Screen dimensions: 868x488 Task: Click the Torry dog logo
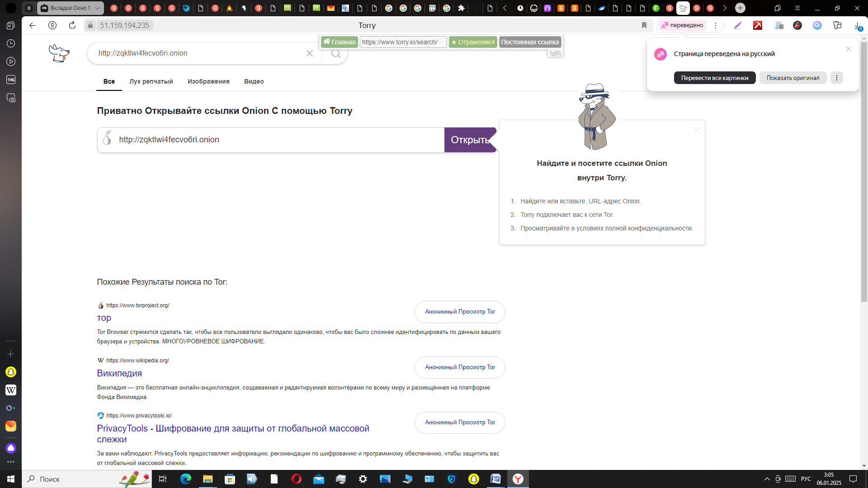(59, 53)
